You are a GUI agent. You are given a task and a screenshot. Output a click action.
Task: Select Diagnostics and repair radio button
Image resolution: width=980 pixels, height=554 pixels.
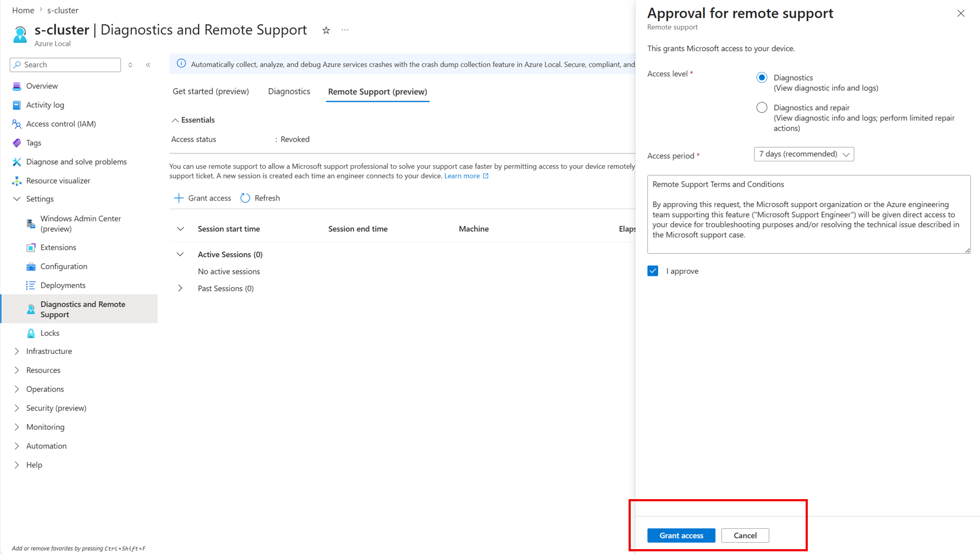click(x=762, y=108)
